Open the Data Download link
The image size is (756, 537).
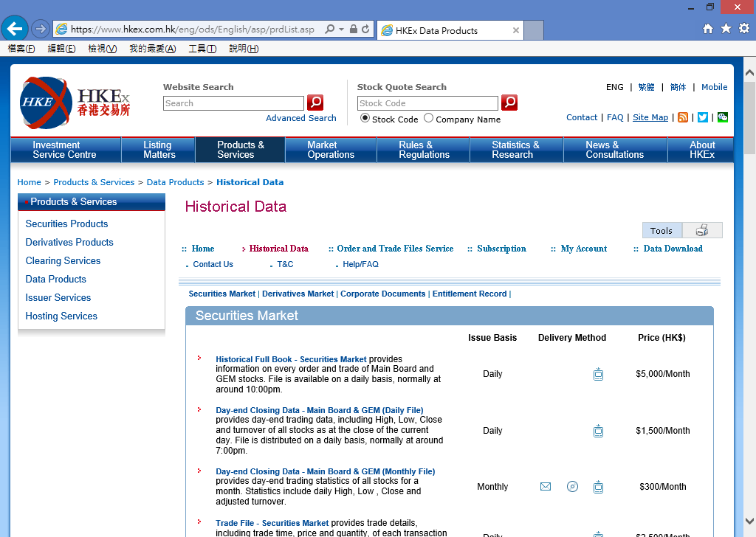[673, 249]
